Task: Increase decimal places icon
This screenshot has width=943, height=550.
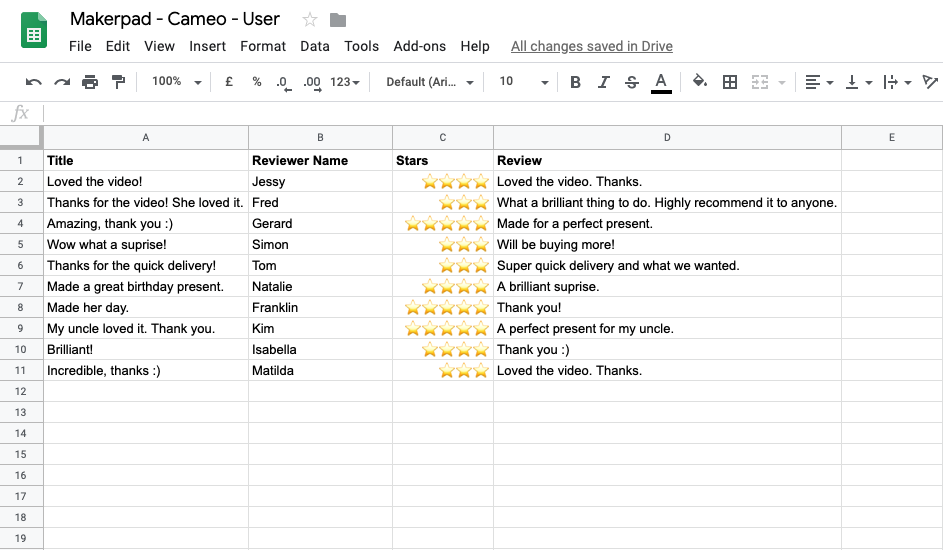Action: [x=312, y=83]
